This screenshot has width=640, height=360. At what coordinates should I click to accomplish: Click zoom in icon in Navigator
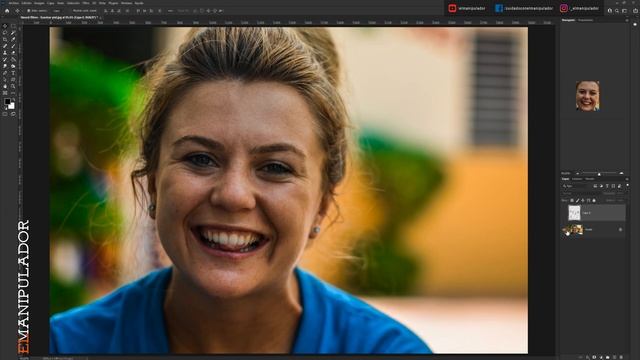622,173
